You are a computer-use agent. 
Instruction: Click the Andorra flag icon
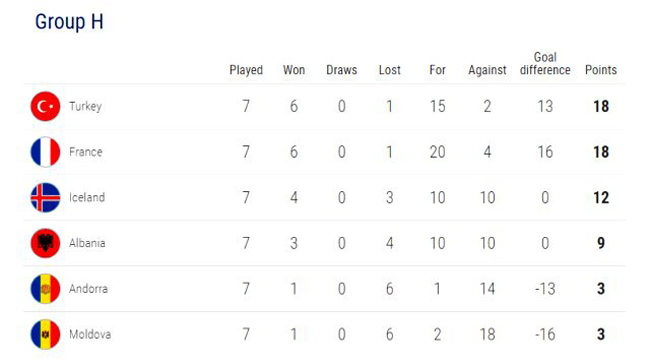tap(45, 289)
